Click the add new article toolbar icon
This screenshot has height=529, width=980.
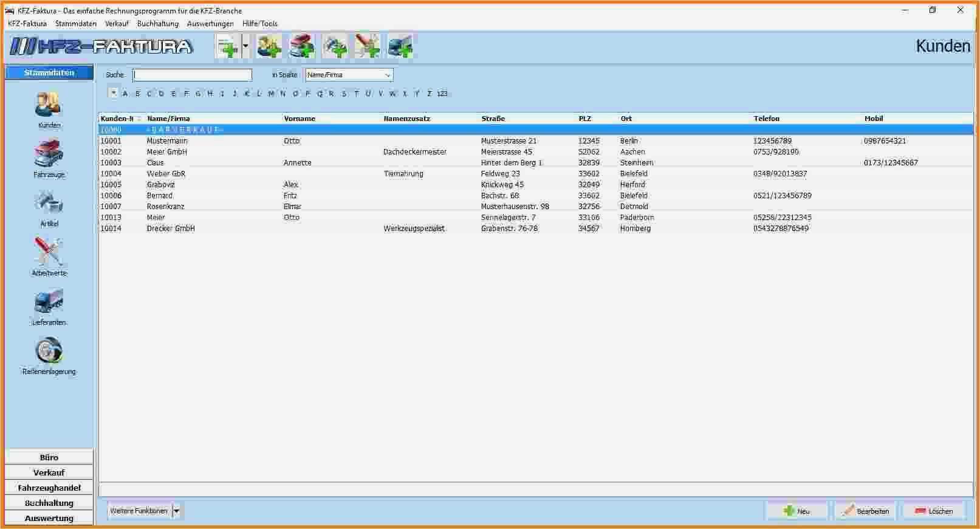click(334, 47)
